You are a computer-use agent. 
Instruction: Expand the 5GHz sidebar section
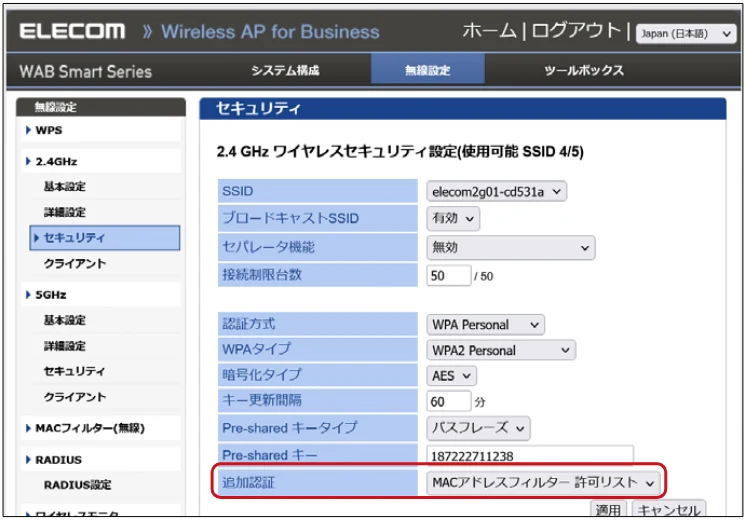pyautogui.click(x=50, y=294)
